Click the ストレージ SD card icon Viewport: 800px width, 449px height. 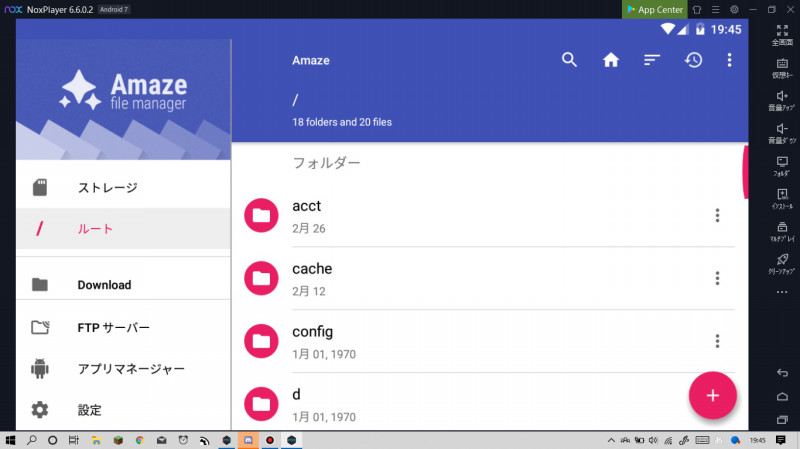click(x=40, y=188)
